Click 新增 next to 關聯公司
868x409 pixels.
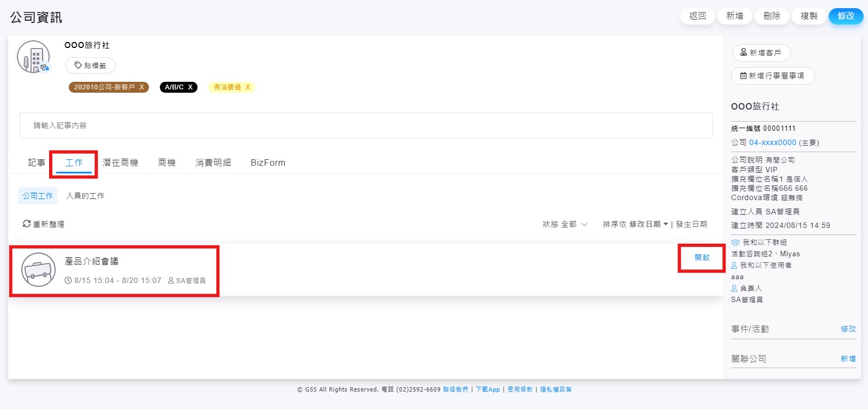(x=848, y=359)
